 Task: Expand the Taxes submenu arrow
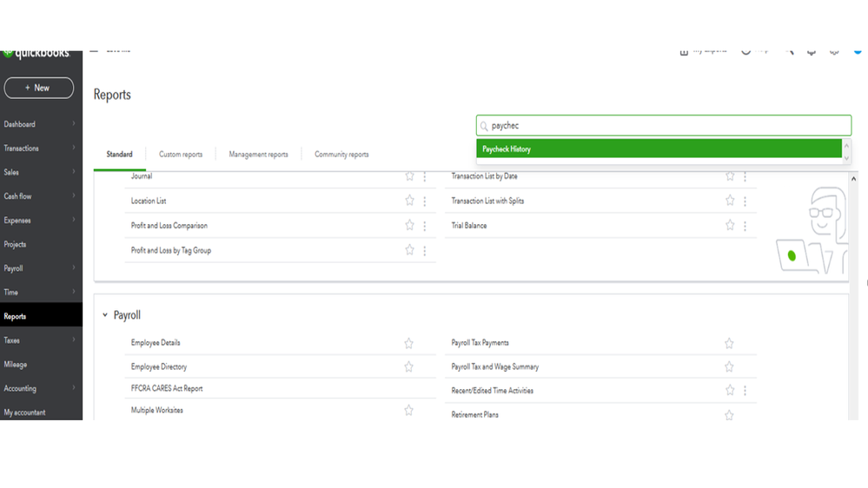click(74, 340)
